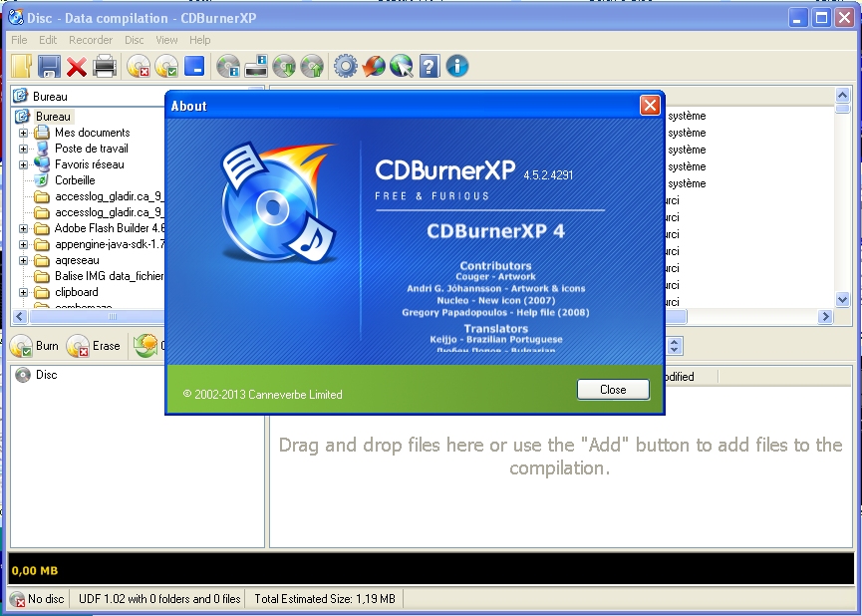Close the About dialog with the Close button
The height and width of the screenshot is (616, 862).
pos(613,390)
